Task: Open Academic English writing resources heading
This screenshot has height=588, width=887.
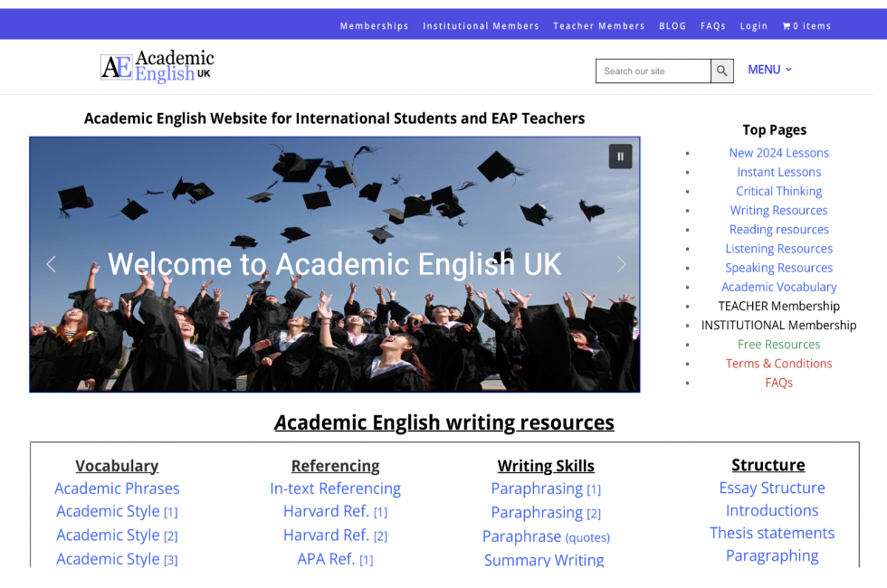Action: (x=444, y=422)
